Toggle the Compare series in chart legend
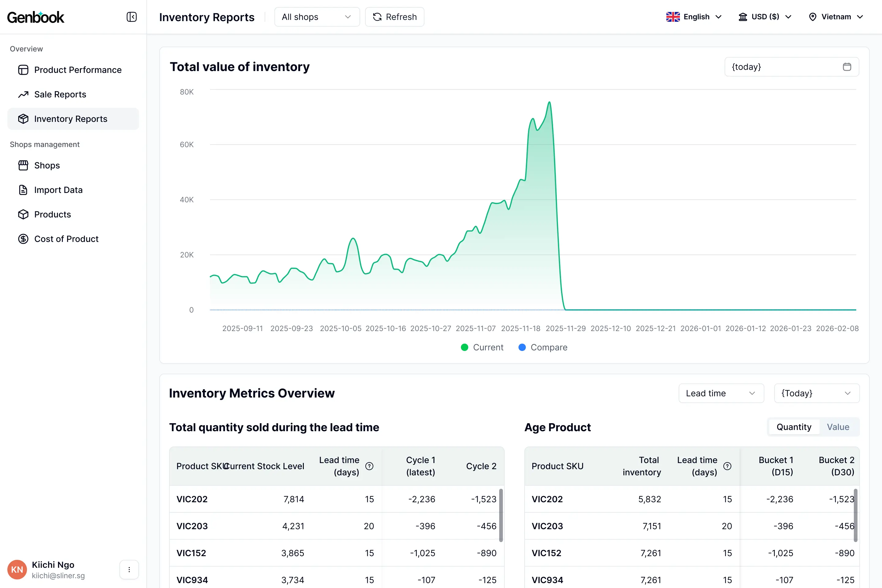 [x=543, y=347]
